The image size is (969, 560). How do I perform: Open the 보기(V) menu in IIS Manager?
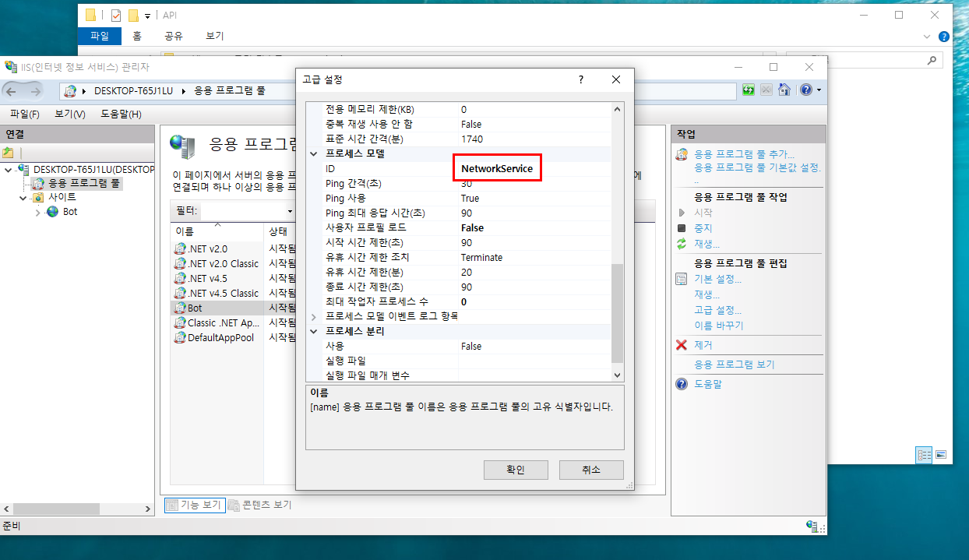[x=70, y=114]
